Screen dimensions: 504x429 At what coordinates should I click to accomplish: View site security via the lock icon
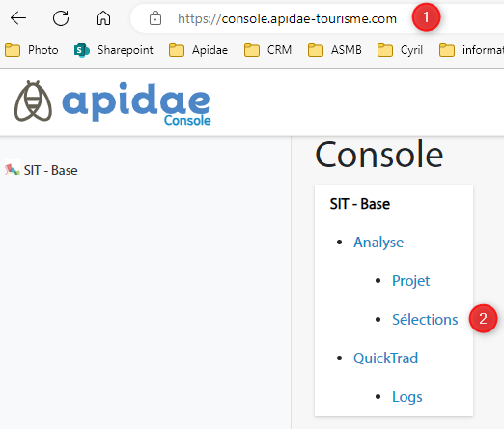click(x=155, y=18)
